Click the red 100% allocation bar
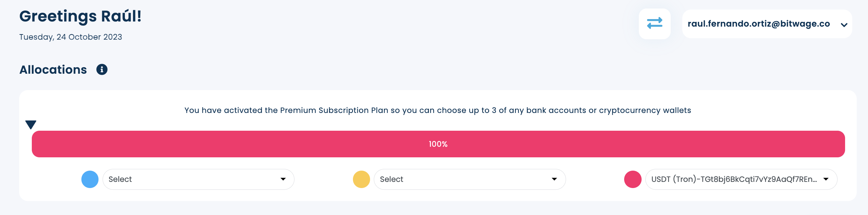The image size is (868, 215). pos(239,144)
